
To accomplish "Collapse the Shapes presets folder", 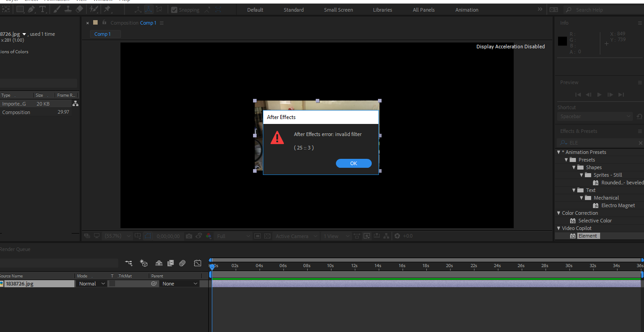I will (574, 167).
